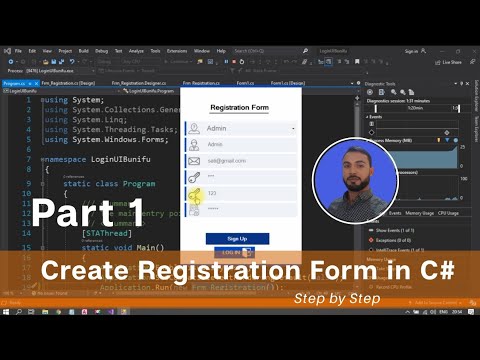Stop debugging with the red square icon
The image size is (480, 360).
tap(234, 62)
